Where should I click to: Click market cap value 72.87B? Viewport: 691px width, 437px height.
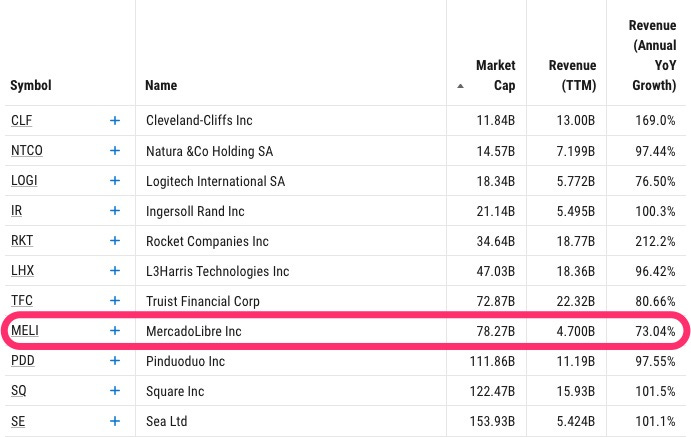coord(496,301)
